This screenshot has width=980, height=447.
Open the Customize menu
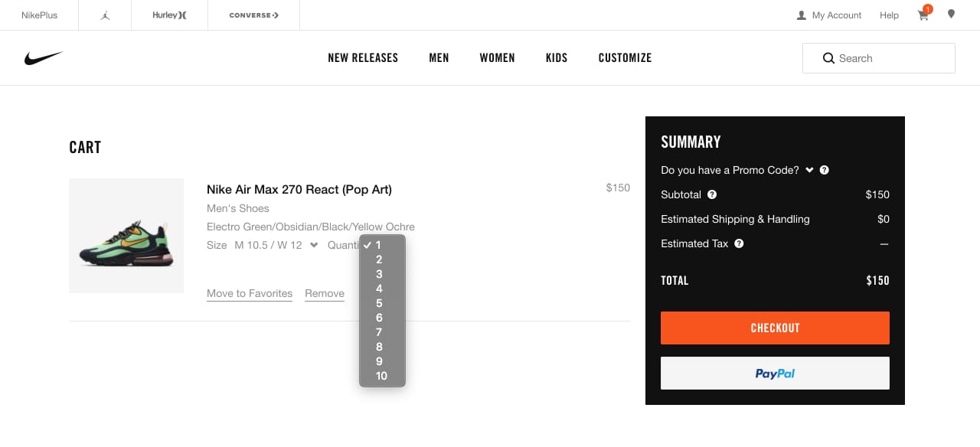pyautogui.click(x=625, y=58)
